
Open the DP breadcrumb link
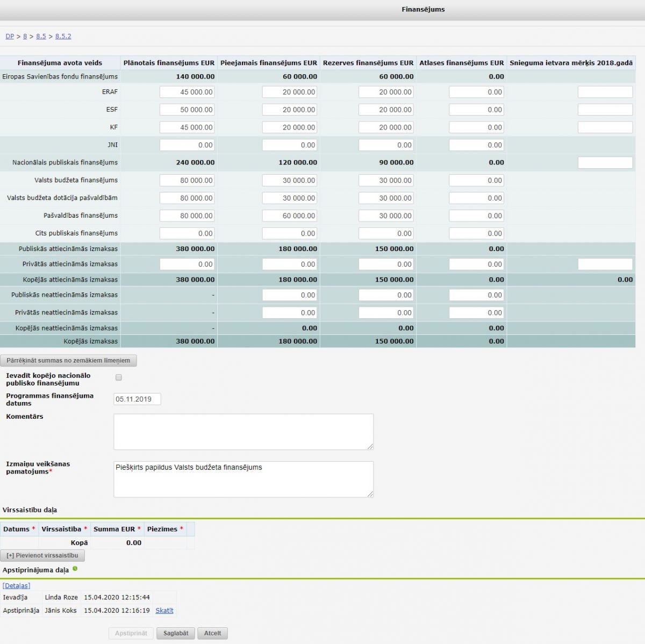(x=10, y=37)
